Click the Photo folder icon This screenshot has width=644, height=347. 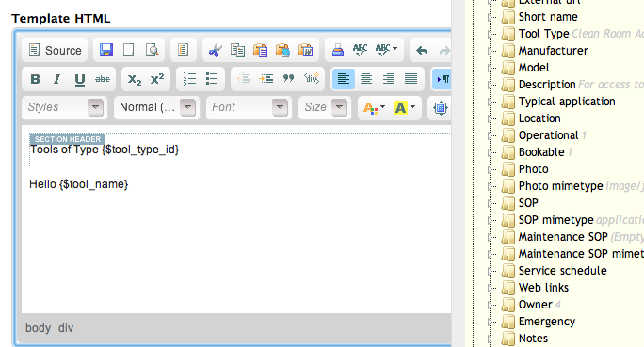click(x=508, y=169)
